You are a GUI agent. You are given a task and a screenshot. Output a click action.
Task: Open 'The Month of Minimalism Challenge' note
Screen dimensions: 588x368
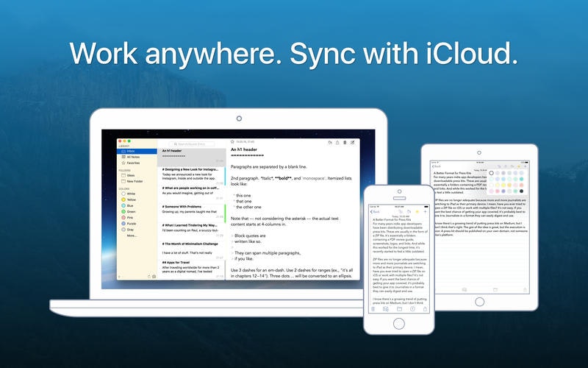tap(191, 250)
